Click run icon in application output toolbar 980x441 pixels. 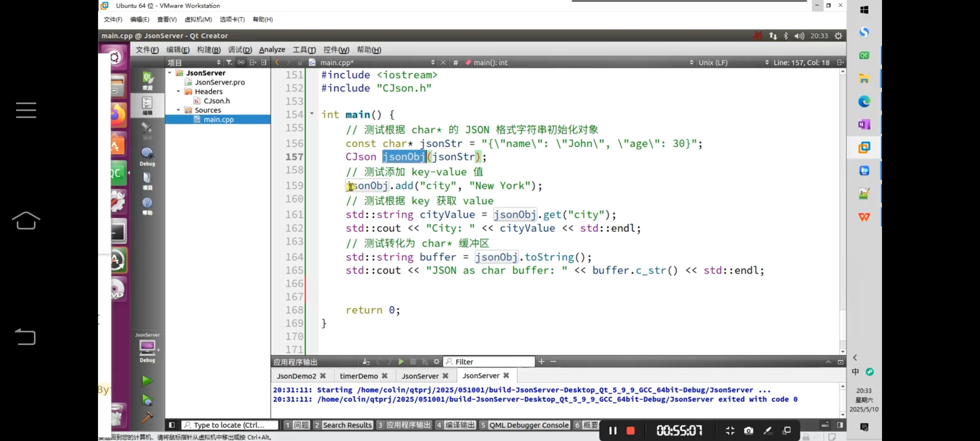tap(401, 362)
